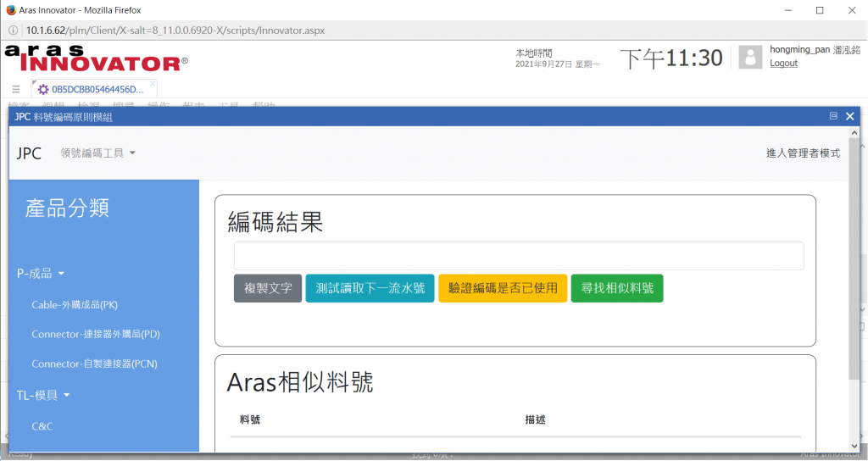Screen dimensions: 868x461
Task: Click the 2021年9月27日 date text
Action: 543,64
